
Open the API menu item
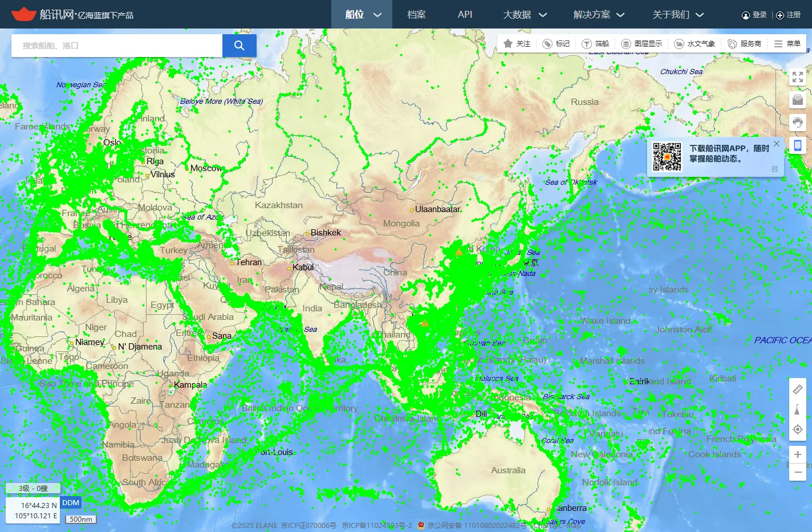click(465, 14)
